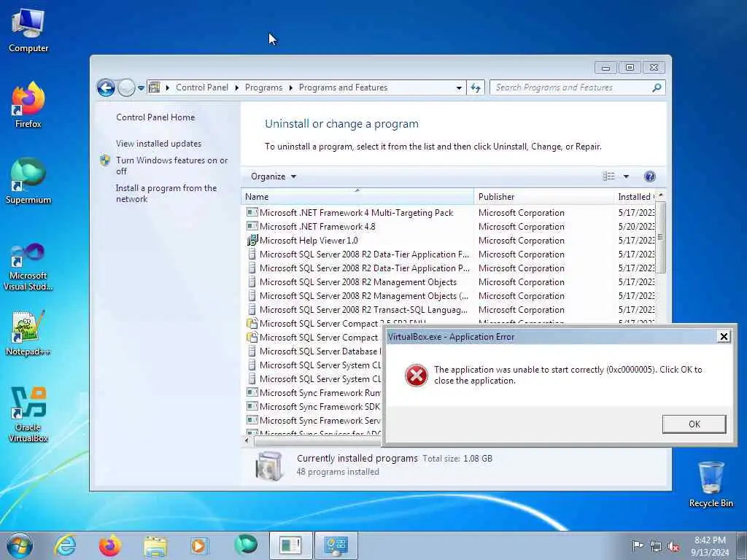Viewport: 747px width, 560px height.
Task: Click the horizontal scrollbar left arrow
Action: (247, 440)
